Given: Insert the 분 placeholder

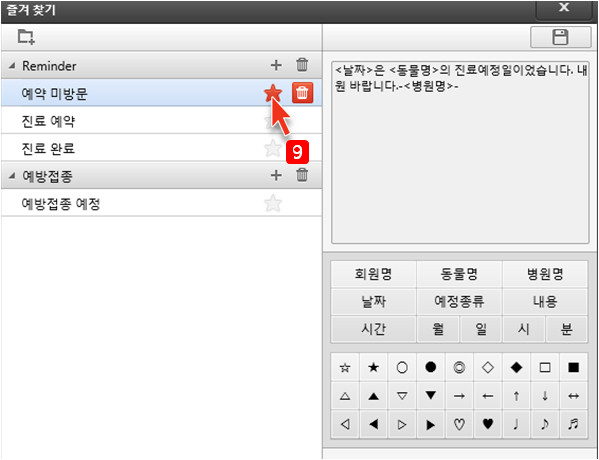Looking at the screenshot, I should (566, 329).
